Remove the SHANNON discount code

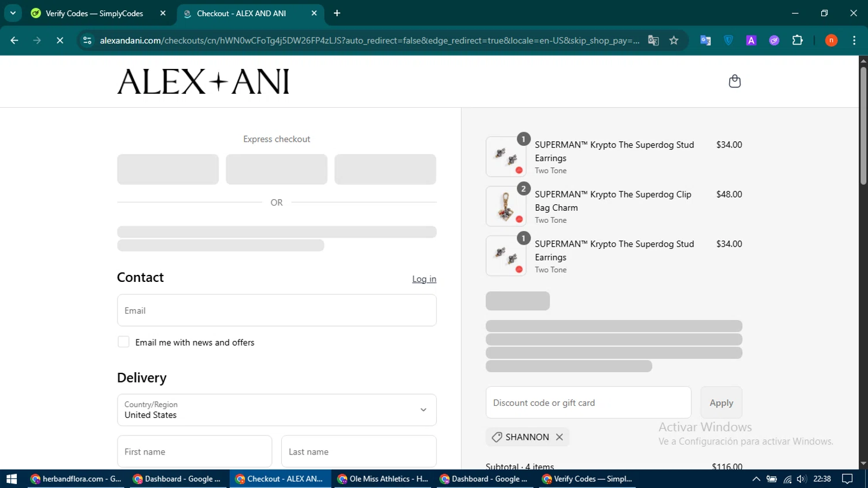click(x=560, y=437)
